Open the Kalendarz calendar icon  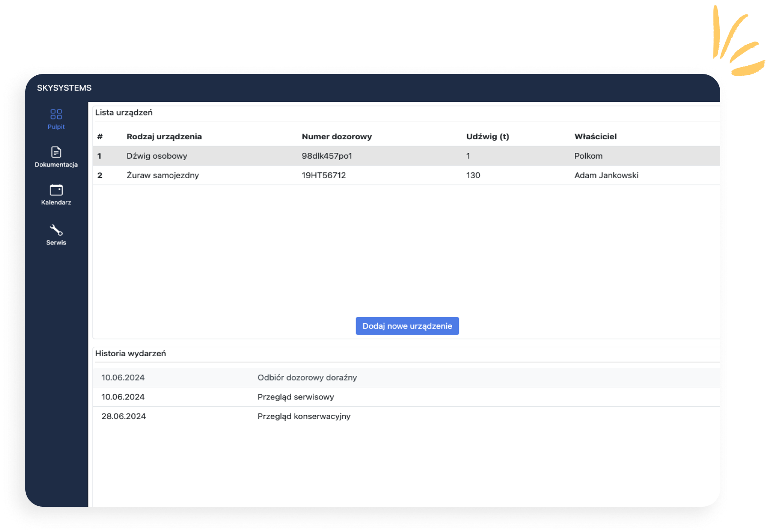pyautogui.click(x=56, y=190)
